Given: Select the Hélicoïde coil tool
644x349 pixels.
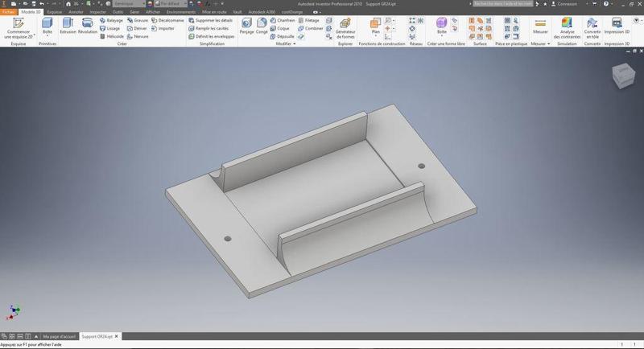Looking at the screenshot, I should click(x=112, y=36).
